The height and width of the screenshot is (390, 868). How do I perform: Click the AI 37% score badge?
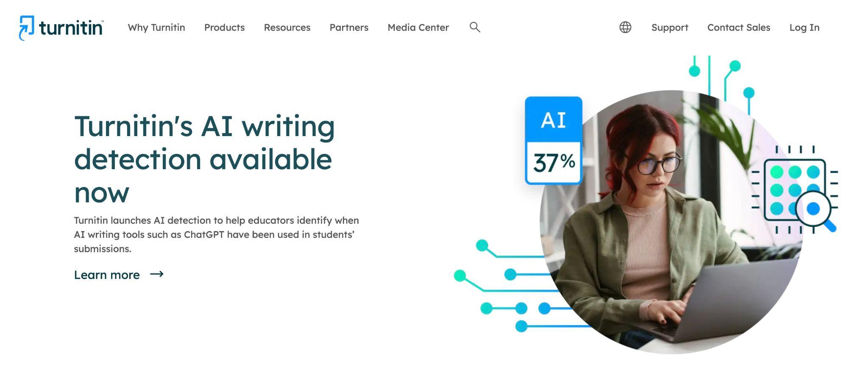(x=553, y=140)
